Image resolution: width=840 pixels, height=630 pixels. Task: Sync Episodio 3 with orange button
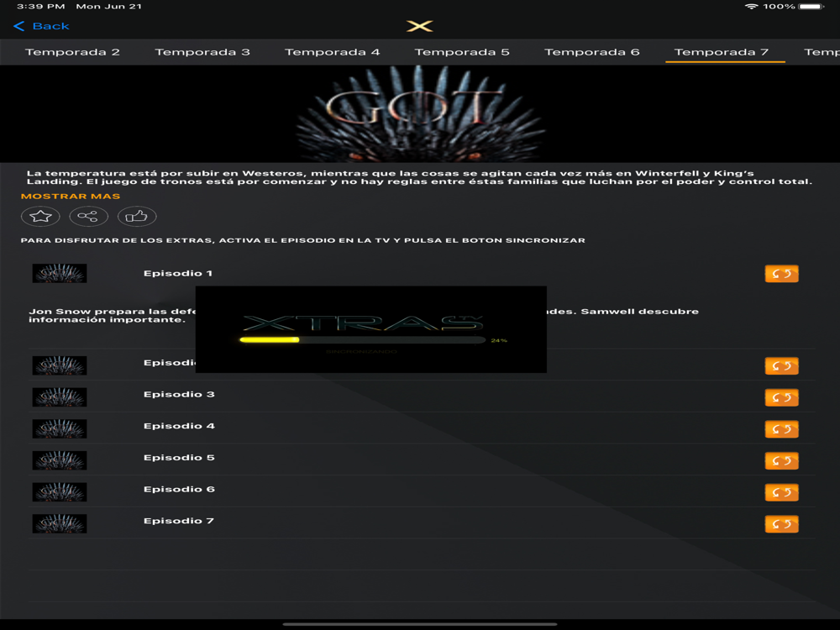coord(781,397)
